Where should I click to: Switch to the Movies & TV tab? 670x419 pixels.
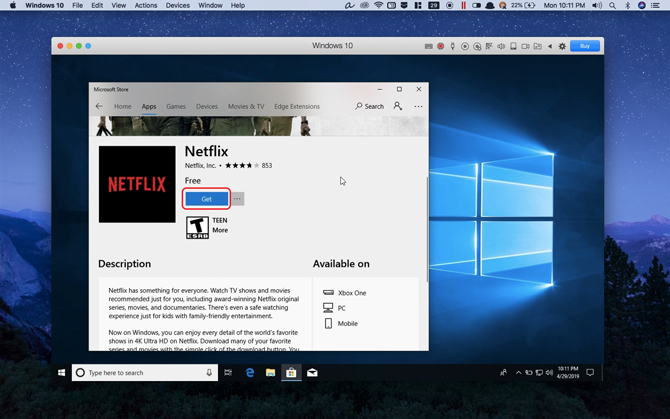[x=246, y=106]
